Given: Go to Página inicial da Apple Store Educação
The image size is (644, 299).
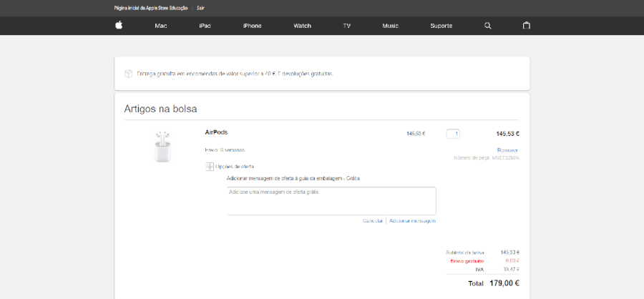Looking at the screenshot, I should coord(151,8).
